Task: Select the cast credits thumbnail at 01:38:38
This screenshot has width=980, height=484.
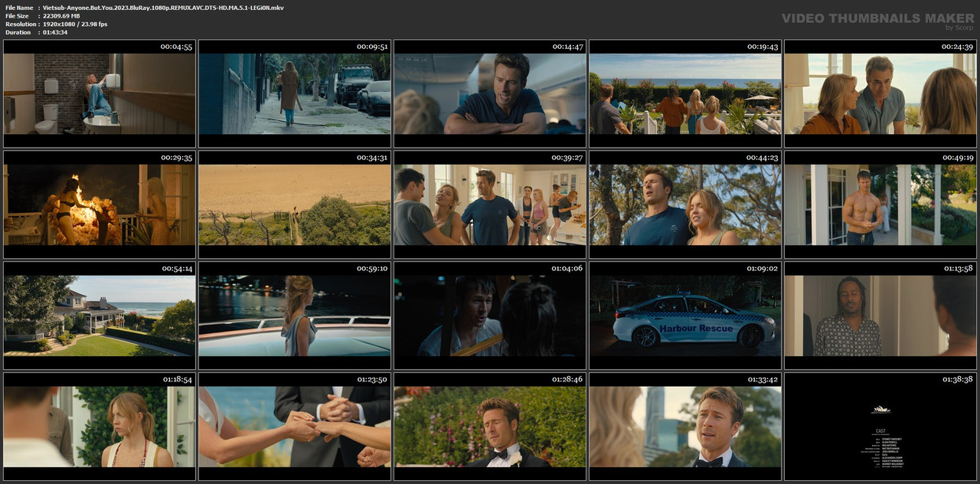Action: point(880,427)
